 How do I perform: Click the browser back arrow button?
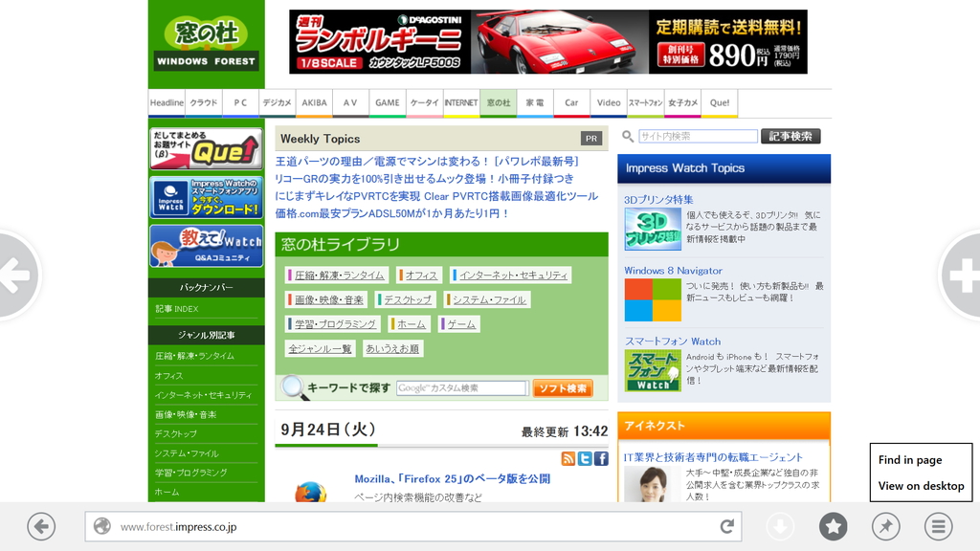click(x=41, y=527)
